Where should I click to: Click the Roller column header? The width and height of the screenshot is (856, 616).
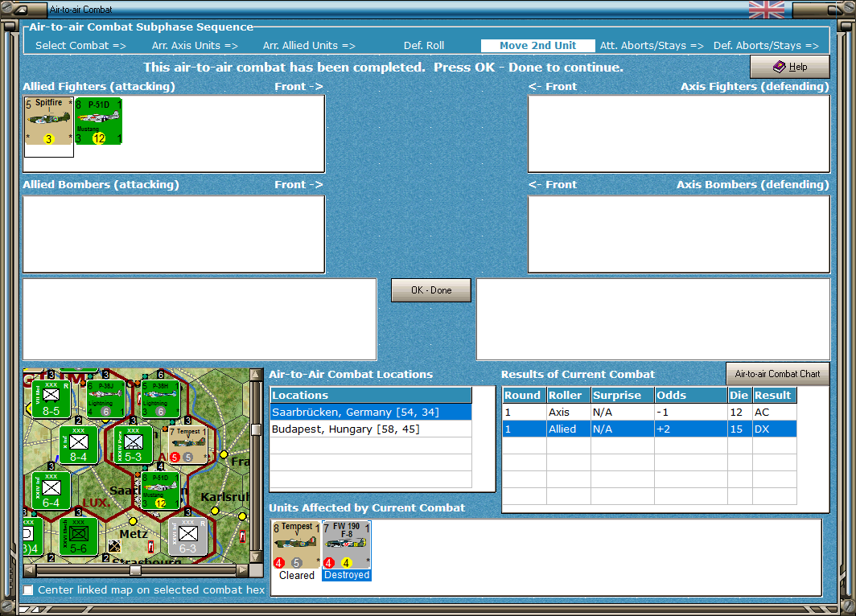568,395
